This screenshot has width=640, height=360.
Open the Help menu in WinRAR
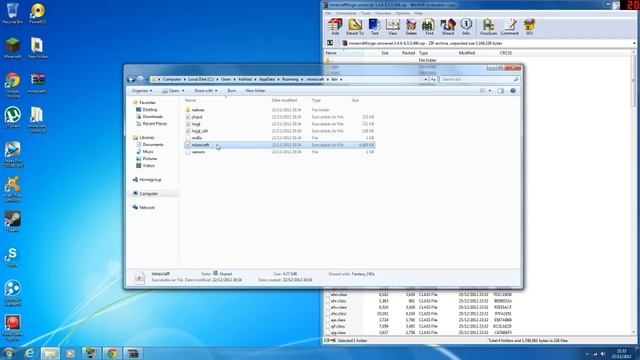pyautogui.click(x=418, y=13)
